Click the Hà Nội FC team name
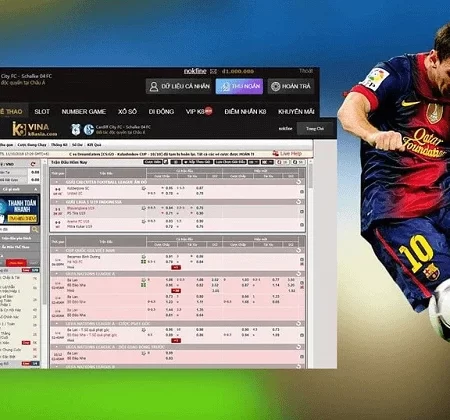450x420 pixels. pos(75,262)
